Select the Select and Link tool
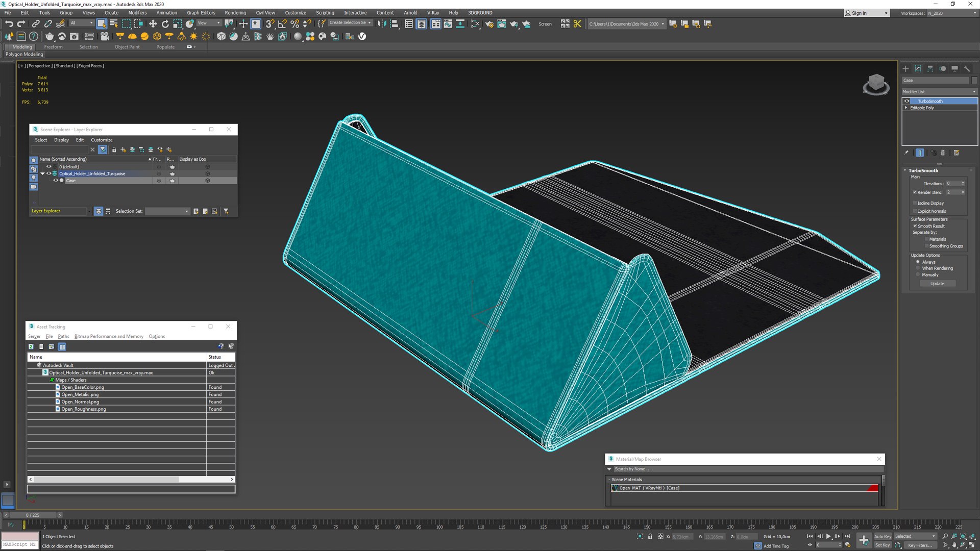Image resolution: width=980 pixels, height=551 pixels. 36,23
